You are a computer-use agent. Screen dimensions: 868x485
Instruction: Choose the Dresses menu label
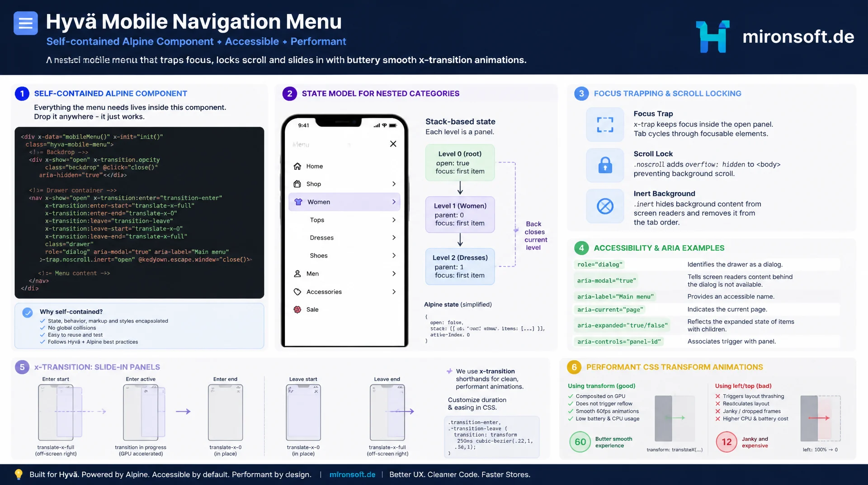322,238
